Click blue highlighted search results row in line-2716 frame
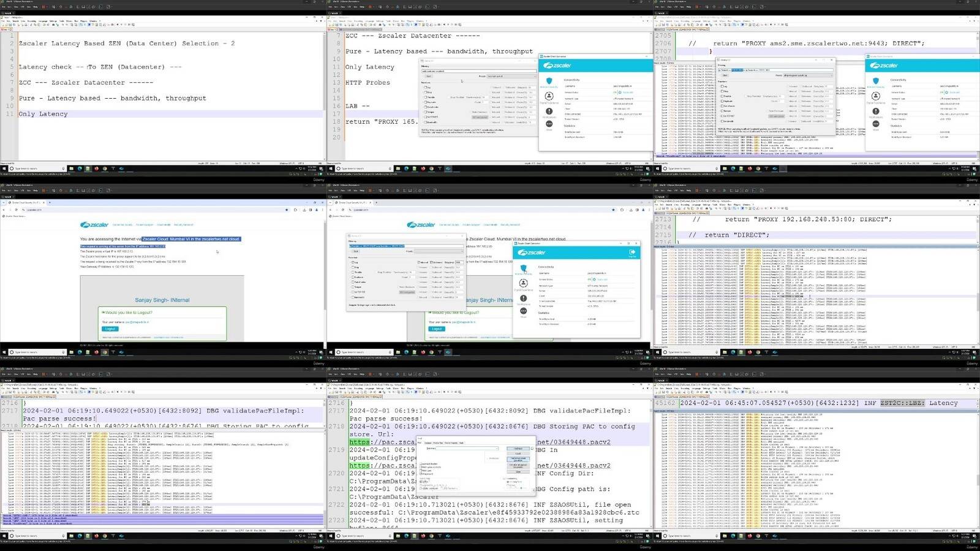The image size is (980, 551). (x=162, y=520)
